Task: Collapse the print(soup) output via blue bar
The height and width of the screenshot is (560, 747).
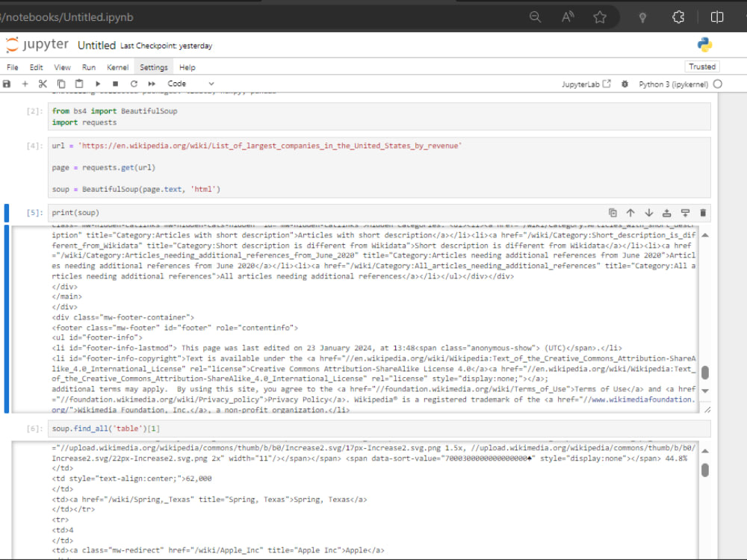Action: pyautogui.click(x=7, y=314)
